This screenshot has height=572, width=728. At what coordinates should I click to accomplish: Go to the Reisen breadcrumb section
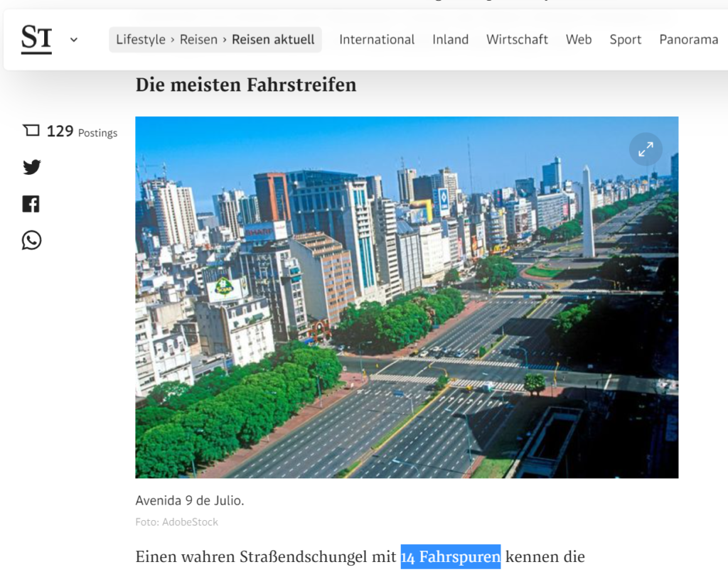click(x=198, y=40)
